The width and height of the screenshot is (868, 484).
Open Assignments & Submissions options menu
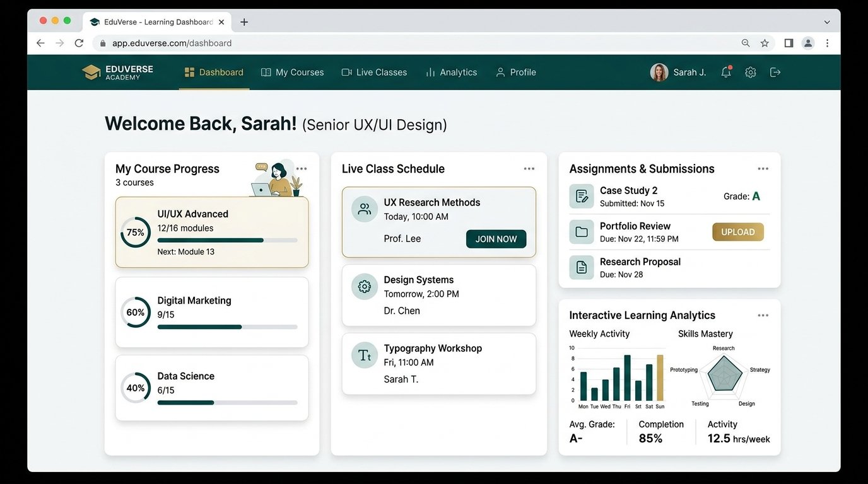click(x=763, y=168)
